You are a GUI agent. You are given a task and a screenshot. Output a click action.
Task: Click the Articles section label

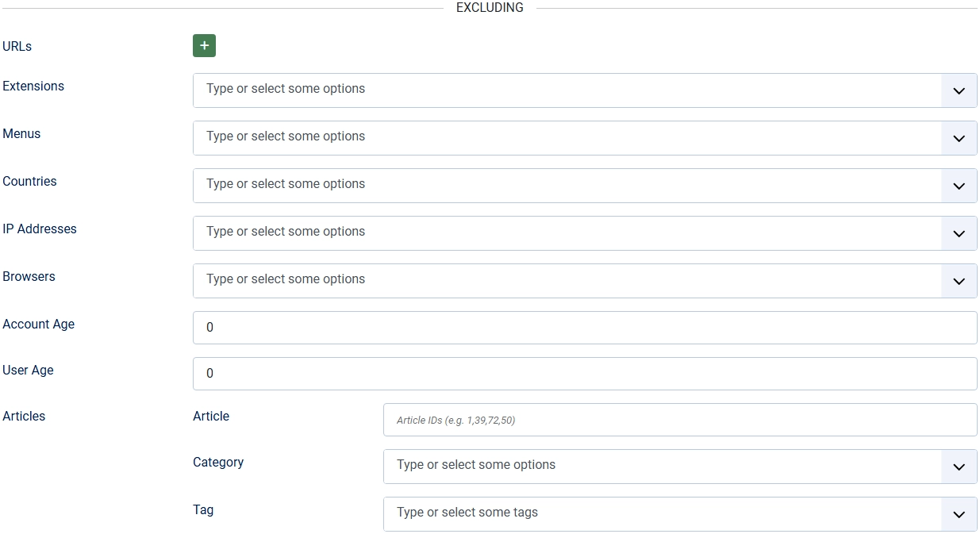tap(24, 416)
